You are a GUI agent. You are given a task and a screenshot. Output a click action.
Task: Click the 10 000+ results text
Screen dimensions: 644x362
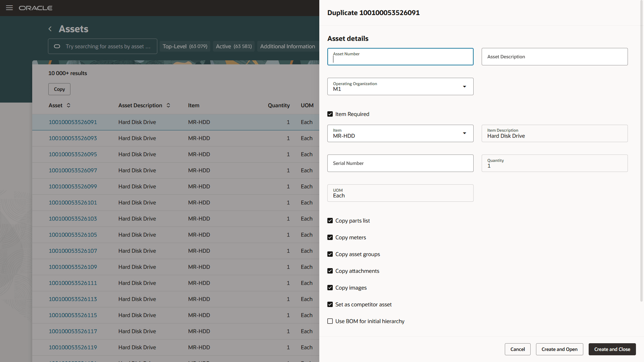pyautogui.click(x=67, y=73)
